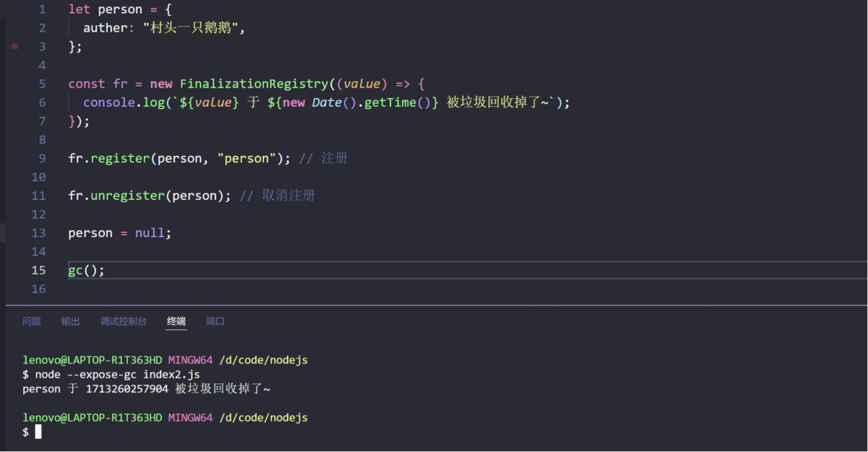Image resolution: width=868 pixels, height=452 pixels.
Task: Open the 输出 (Output) panel
Action: pyautogui.click(x=70, y=321)
